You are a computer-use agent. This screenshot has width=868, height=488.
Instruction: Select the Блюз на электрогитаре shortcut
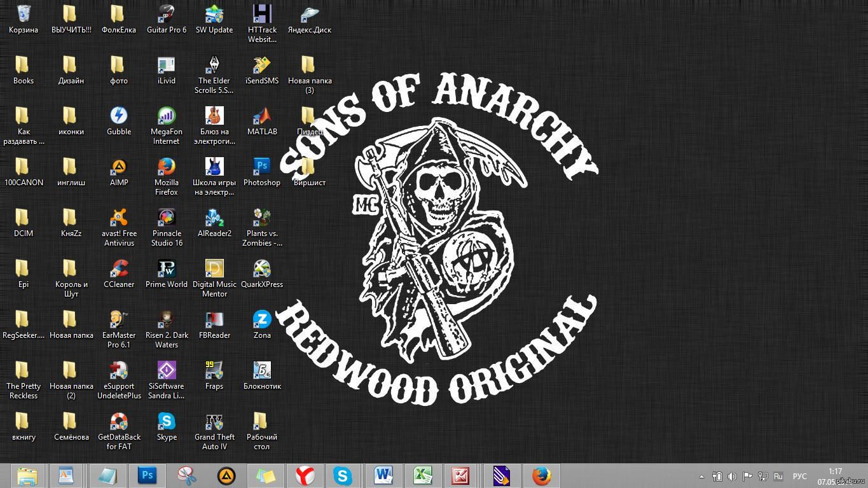pos(214,125)
